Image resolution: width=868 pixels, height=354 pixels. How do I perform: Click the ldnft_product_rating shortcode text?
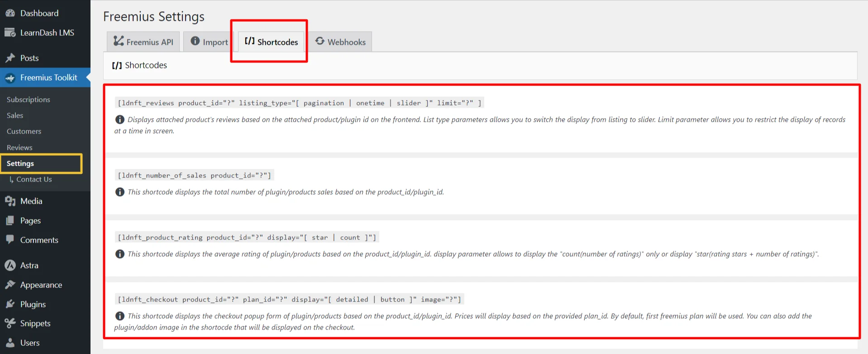tap(247, 237)
